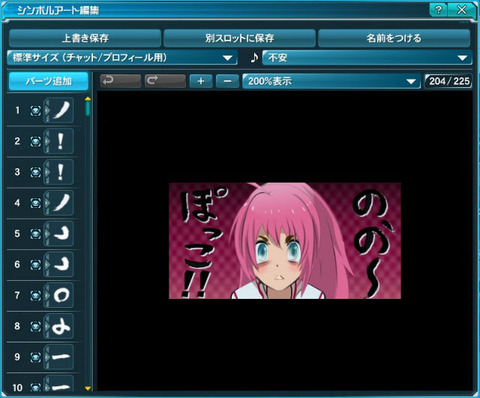Expand the arrow beside layer 3
Viewport: 480px width, 398px height.
[x=47, y=172]
